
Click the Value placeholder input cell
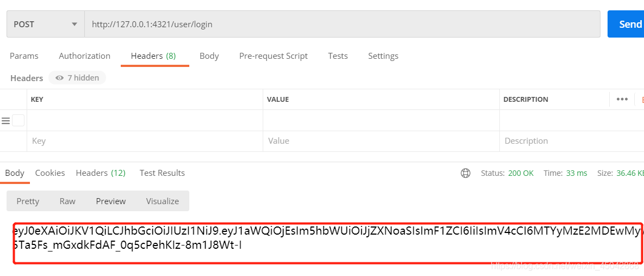(381, 141)
